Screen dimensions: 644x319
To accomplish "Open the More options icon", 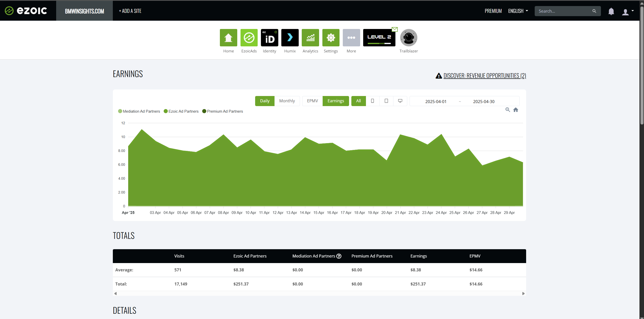I will tap(351, 38).
